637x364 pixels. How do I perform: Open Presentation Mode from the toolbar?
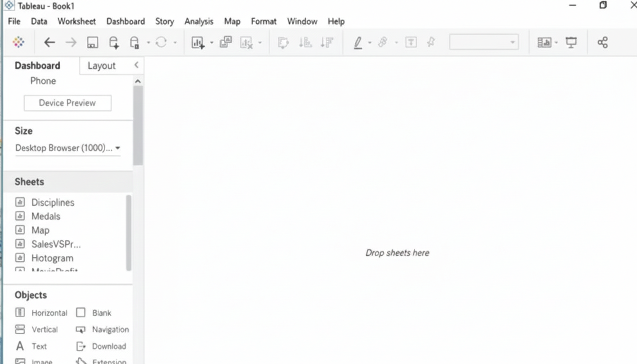(572, 43)
